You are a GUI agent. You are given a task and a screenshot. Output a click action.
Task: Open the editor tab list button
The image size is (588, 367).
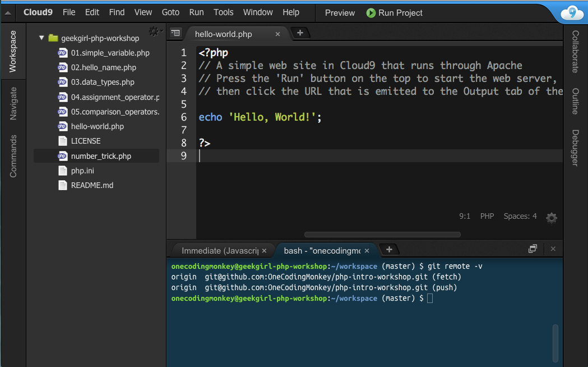pos(175,33)
